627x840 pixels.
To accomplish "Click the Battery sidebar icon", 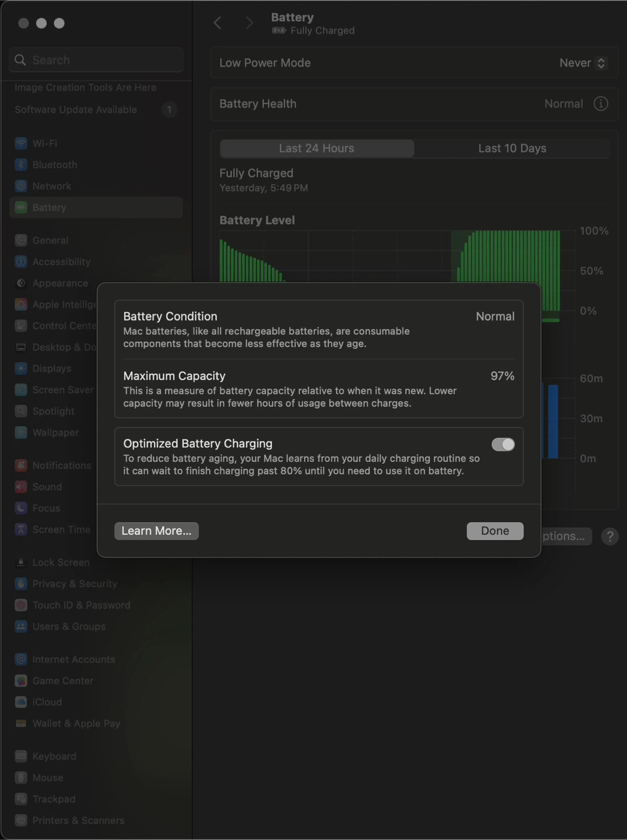I will tap(21, 208).
